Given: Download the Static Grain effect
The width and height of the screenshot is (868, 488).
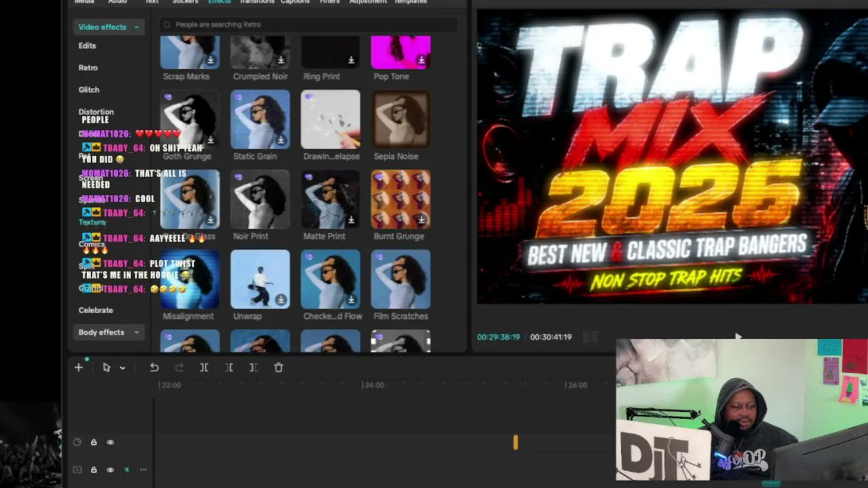Looking at the screenshot, I should 281,140.
